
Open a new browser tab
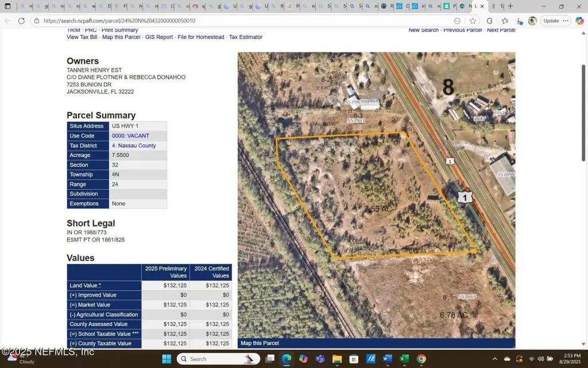pyautogui.click(x=510, y=6)
